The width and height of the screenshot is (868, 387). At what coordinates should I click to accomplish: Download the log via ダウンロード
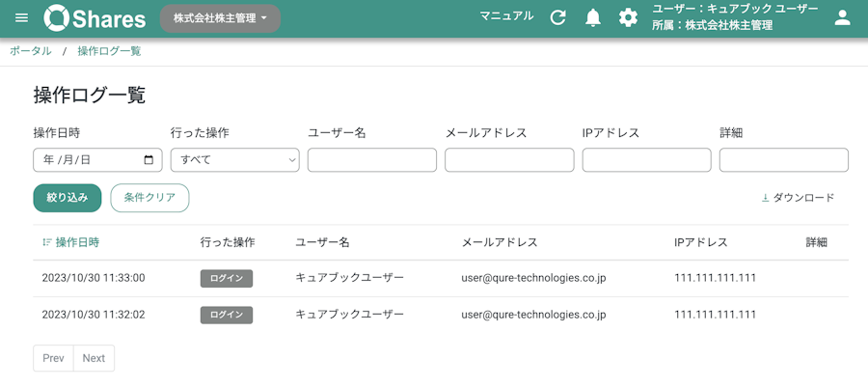[798, 198]
